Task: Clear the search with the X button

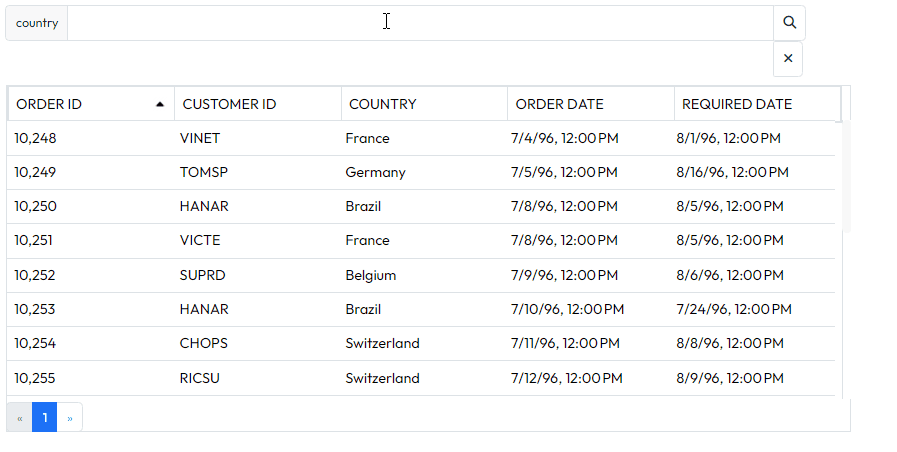Action: [x=788, y=58]
